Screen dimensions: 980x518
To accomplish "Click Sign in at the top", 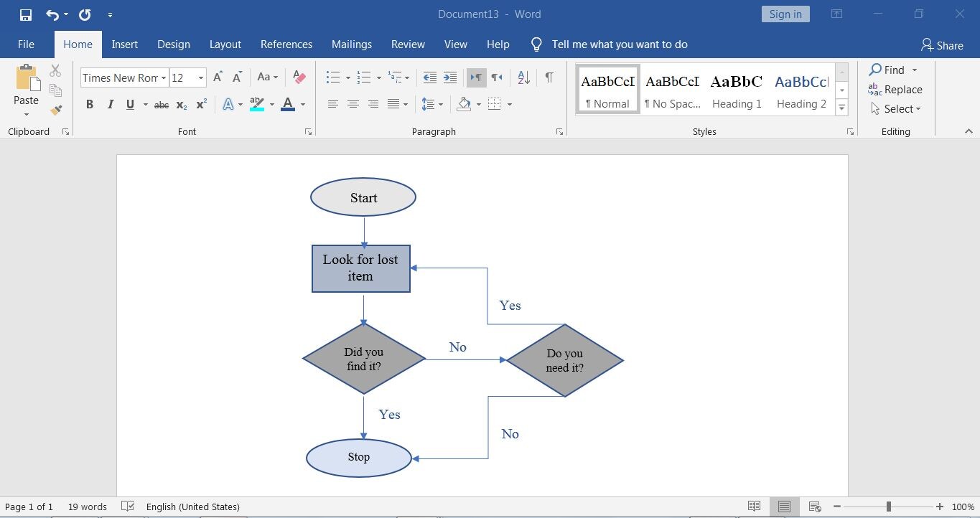I will (785, 14).
